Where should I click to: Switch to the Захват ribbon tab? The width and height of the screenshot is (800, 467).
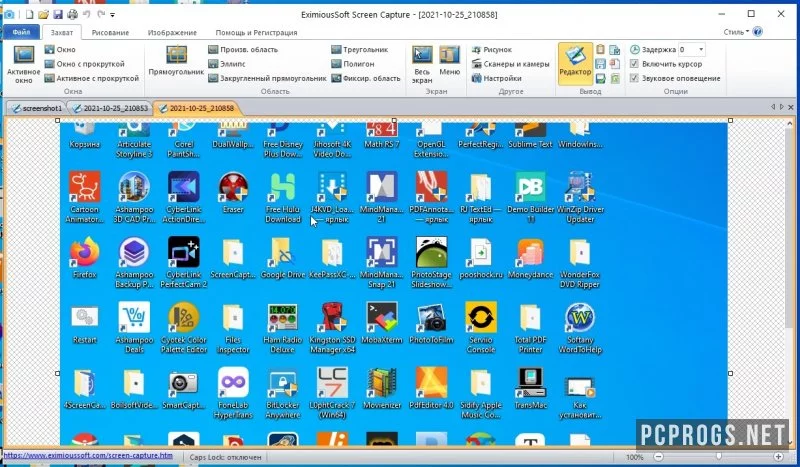click(x=62, y=32)
